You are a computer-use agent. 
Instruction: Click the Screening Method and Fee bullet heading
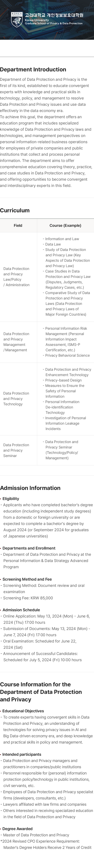[27, 579]
